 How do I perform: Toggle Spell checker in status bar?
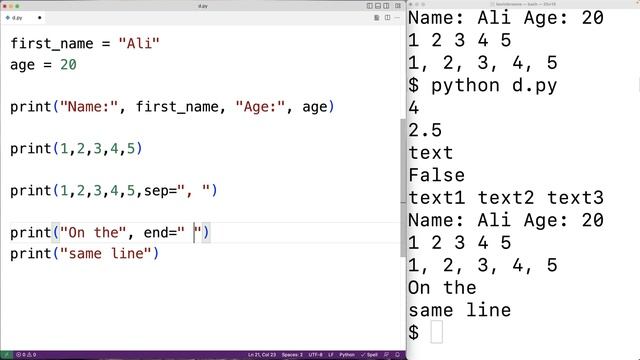370,355
